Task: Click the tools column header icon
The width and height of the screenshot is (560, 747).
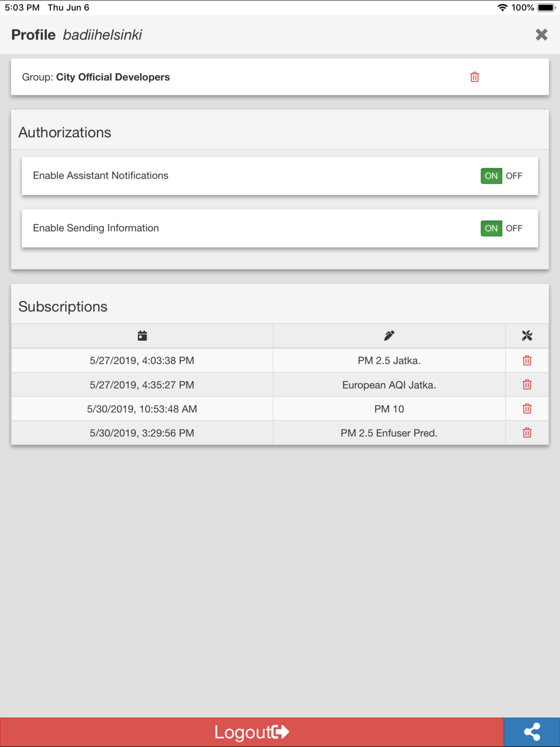Action: pyautogui.click(x=527, y=336)
